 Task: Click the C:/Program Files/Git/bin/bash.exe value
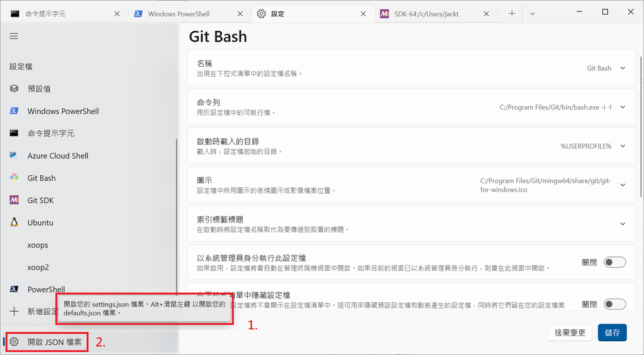click(x=555, y=107)
